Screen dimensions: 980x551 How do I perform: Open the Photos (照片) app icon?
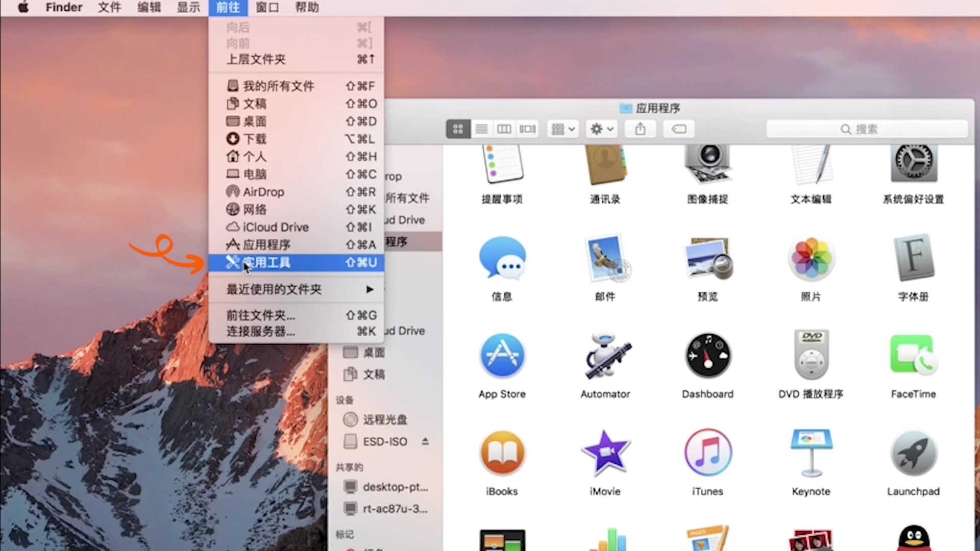[x=811, y=258]
